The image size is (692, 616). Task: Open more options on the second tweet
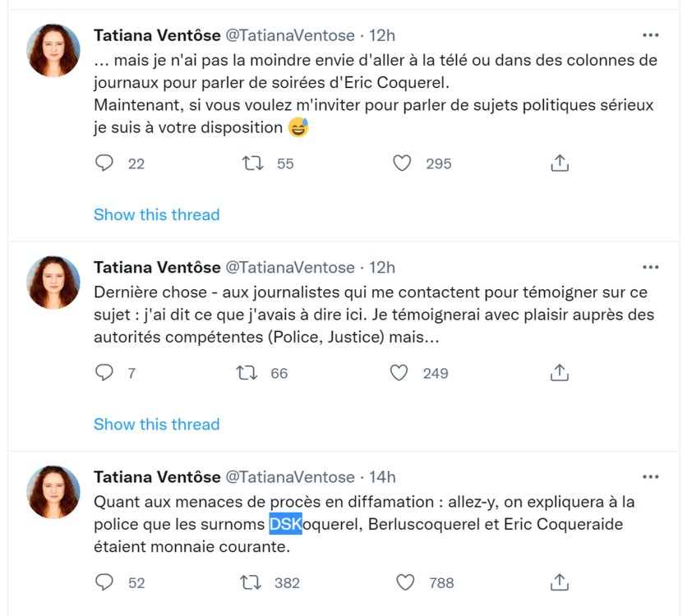pyautogui.click(x=650, y=267)
